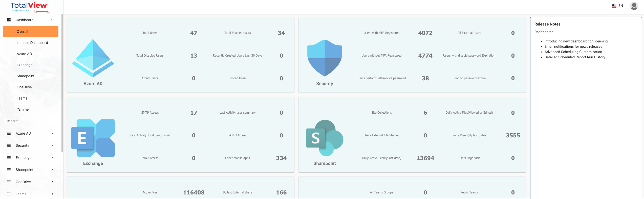This screenshot has width=644, height=199.
Task: Click Users perform self-service password label
Action: click(381, 78)
